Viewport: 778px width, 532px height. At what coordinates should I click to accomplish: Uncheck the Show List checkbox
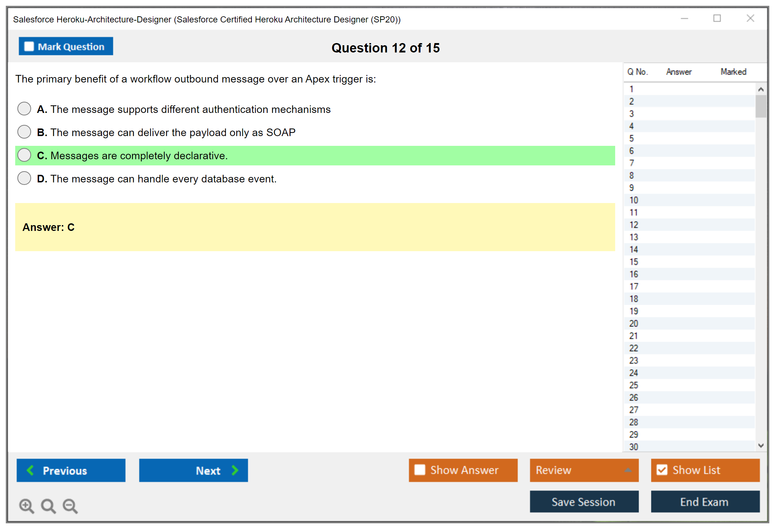coord(662,470)
